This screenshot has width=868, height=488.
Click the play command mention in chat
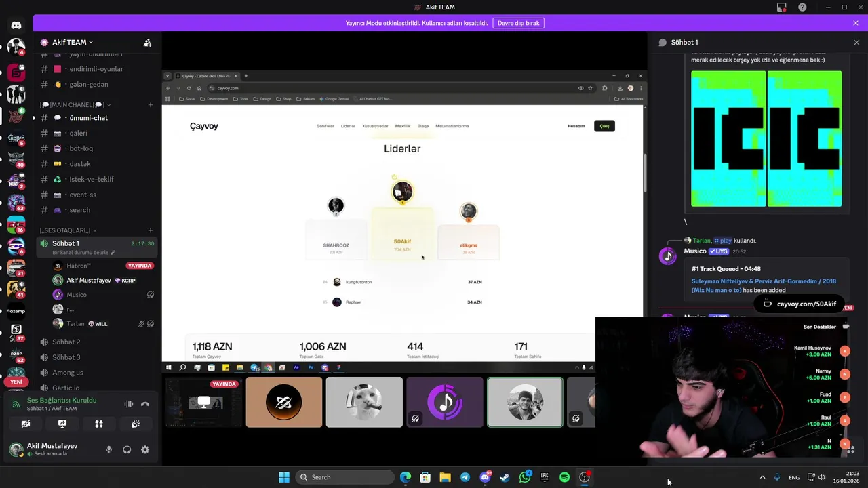[722, 241]
